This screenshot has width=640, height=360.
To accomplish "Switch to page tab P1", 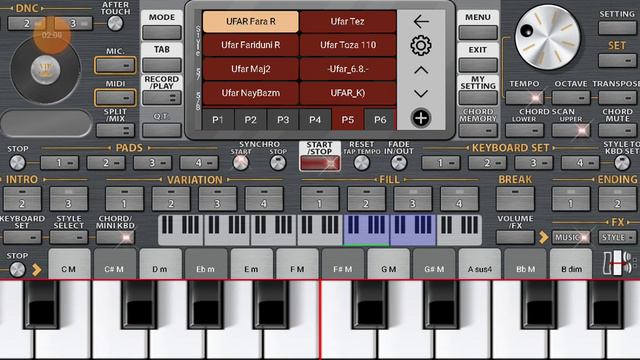I will (218, 120).
